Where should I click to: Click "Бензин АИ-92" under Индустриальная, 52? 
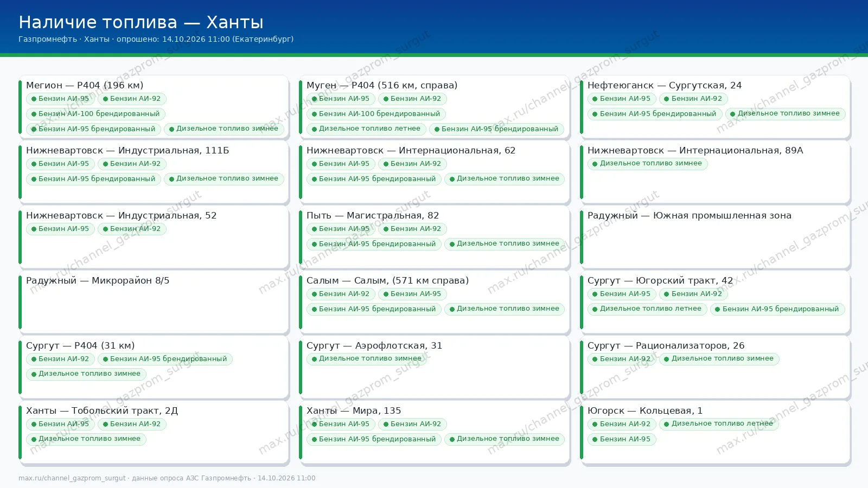tap(132, 229)
